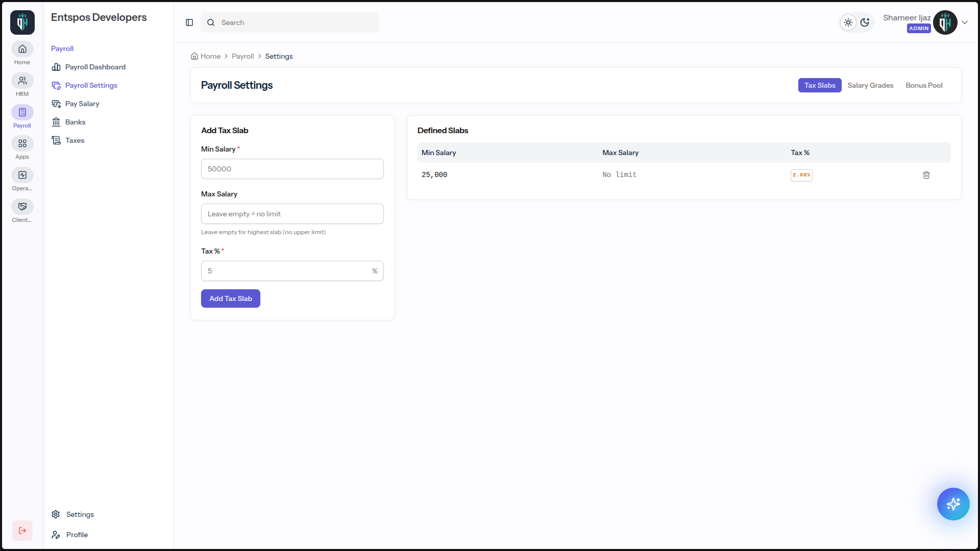Switch to dark theme moon icon
Image resolution: width=980 pixels, height=551 pixels.
coord(865,22)
